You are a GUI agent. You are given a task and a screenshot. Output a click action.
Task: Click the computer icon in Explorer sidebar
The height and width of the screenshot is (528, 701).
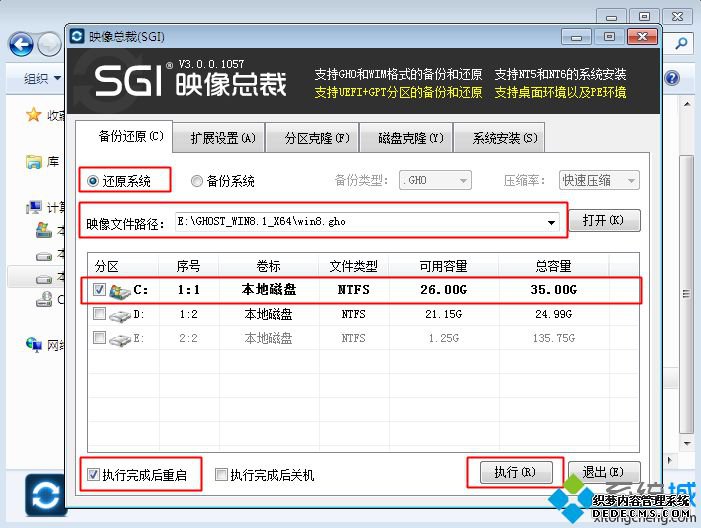coord(34,207)
